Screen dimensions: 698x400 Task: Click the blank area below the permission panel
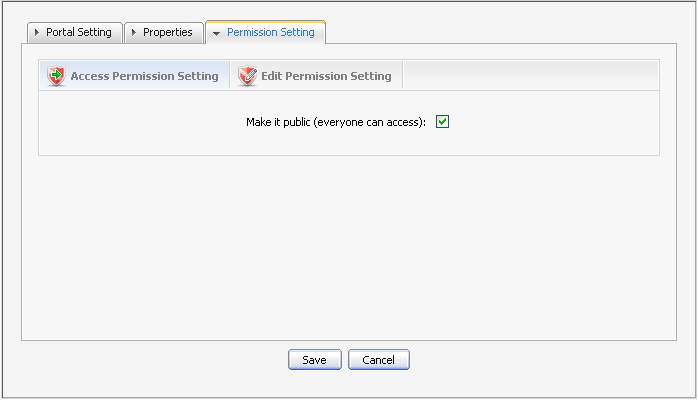[348, 250]
